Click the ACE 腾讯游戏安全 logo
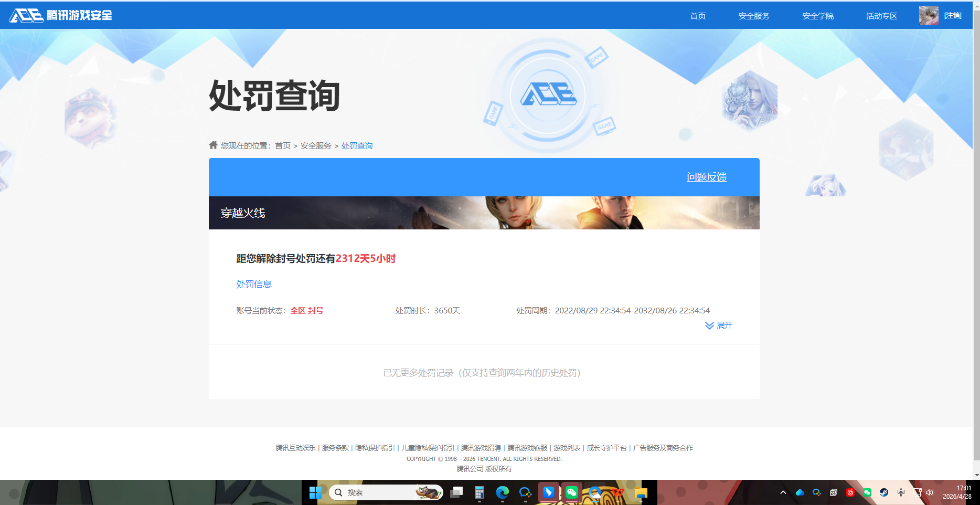The image size is (980, 505). pos(60,15)
